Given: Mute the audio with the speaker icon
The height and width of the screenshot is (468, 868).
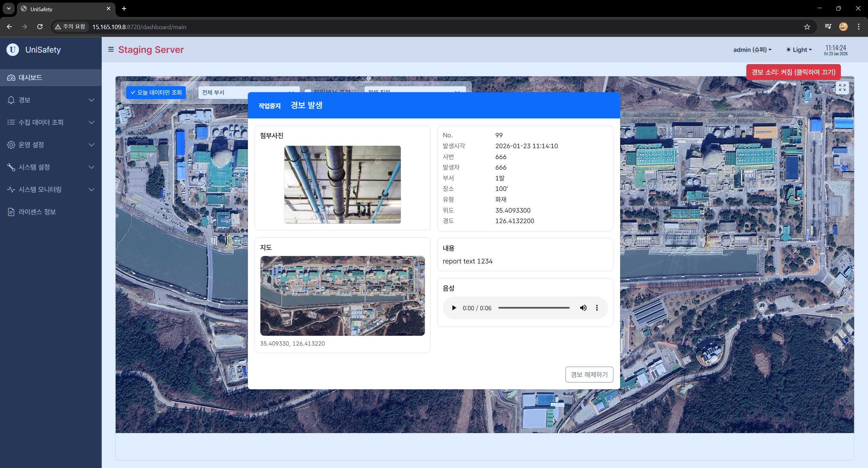Looking at the screenshot, I should click(583, 308).
